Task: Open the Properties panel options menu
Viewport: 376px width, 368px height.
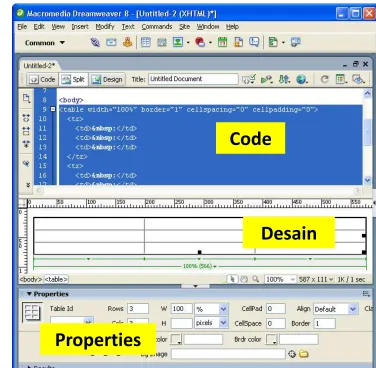Action: [x=366, y=294]
